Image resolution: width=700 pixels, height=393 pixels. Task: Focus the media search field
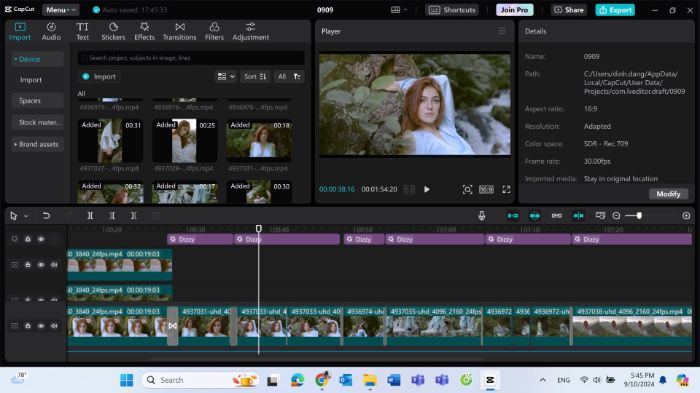191,58
